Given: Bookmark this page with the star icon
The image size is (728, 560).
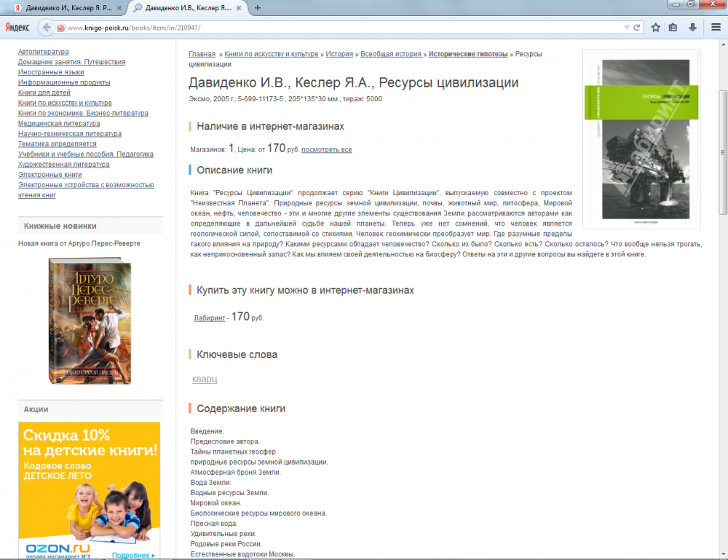Looking at the screenshot, I should coord(655,28).
